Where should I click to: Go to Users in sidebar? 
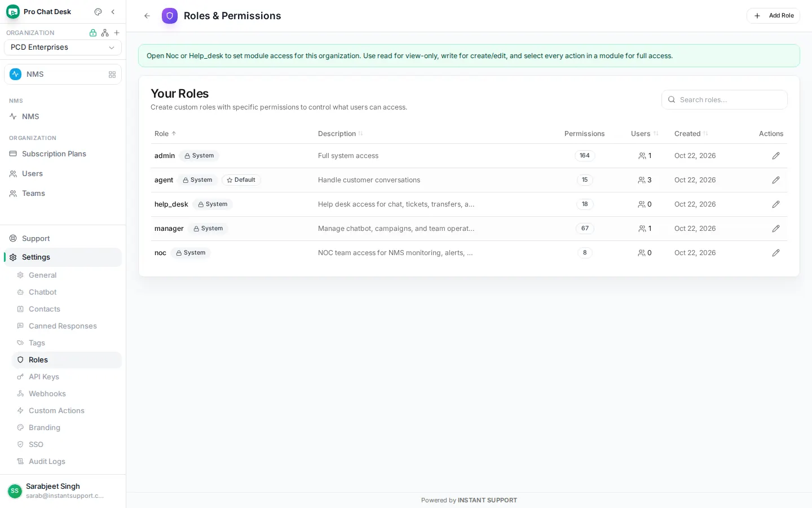tap(63, 174)
